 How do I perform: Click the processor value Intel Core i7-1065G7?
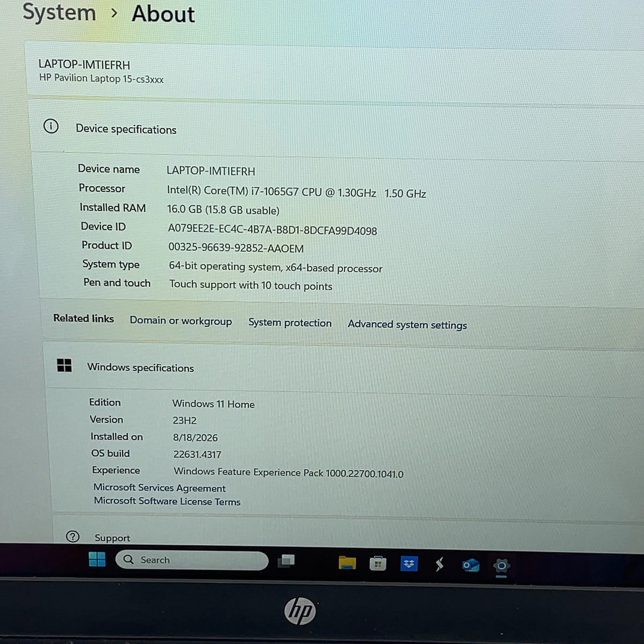pyautogui.click(x=296, y=192)
